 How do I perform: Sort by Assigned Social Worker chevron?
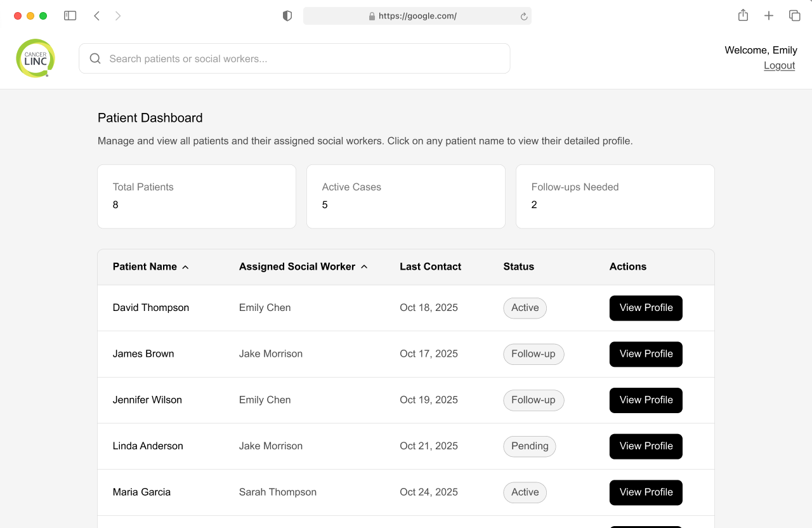tap(364, 267)
